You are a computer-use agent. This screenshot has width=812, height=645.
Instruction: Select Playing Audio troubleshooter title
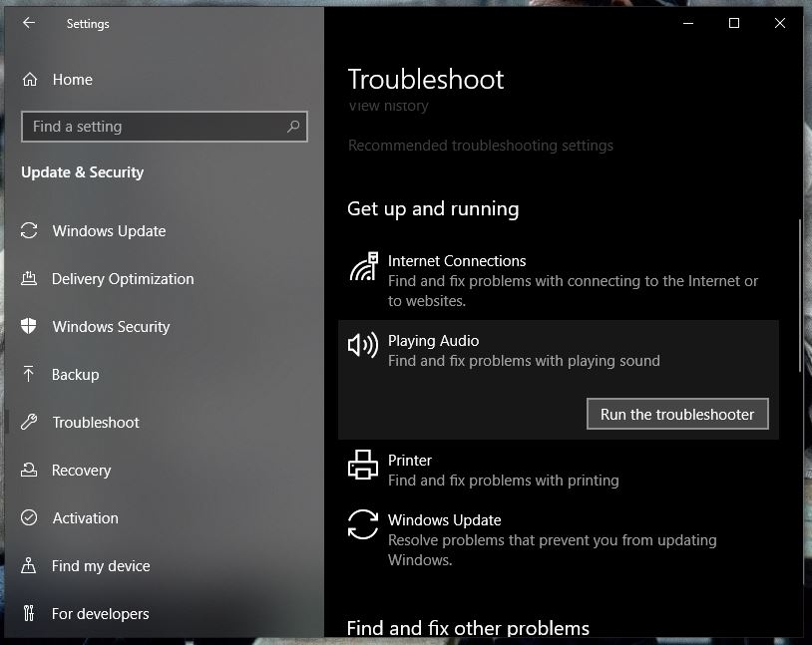point(434,341)
